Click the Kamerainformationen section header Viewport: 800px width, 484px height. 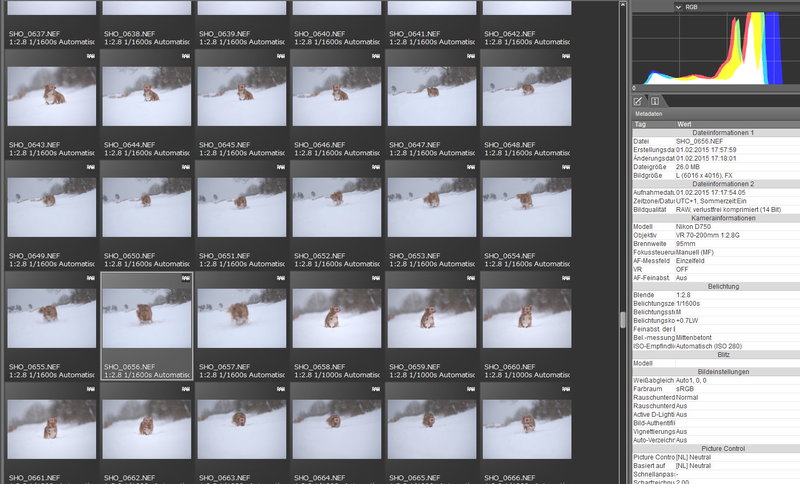click(723, 218)
